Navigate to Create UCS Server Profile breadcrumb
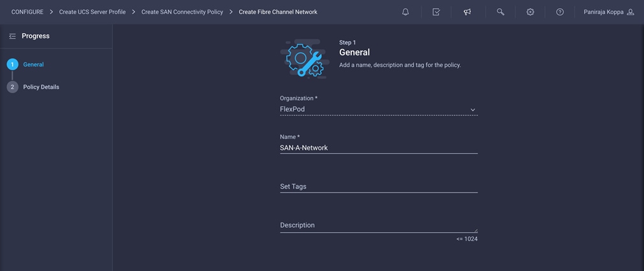Viewport: 644px width, 271px height. click(92, 12)
